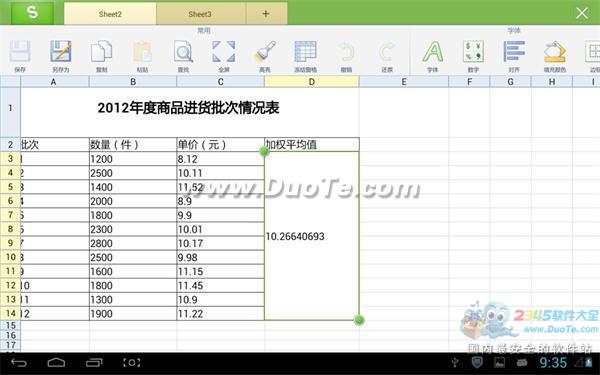Tap the USB status icon in system bar
The image size is (600, 375).
455,362
